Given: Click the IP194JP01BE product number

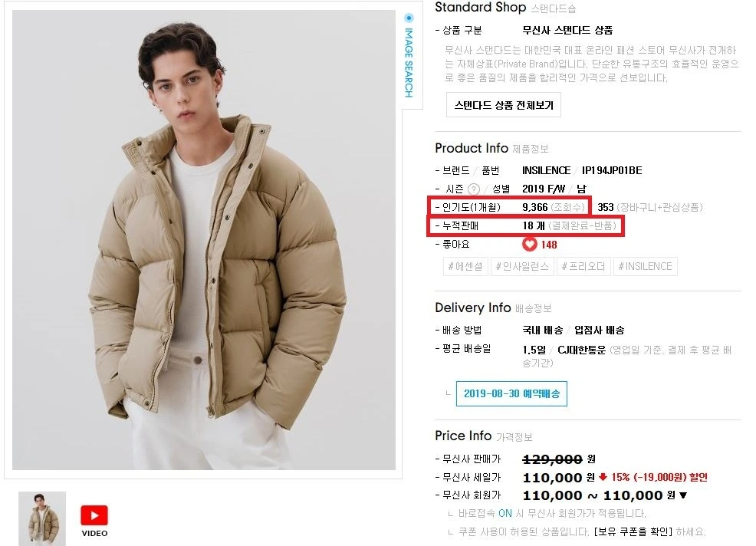Looking at the screenshot, I should pyautogui.click(x=612, y=170).
